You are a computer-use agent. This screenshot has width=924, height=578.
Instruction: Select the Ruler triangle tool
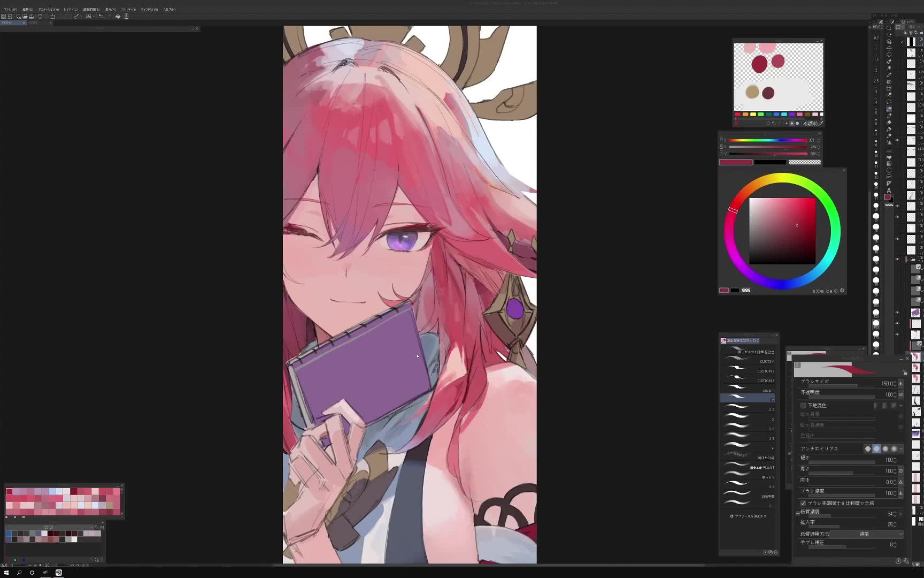(x=889, y=184)
